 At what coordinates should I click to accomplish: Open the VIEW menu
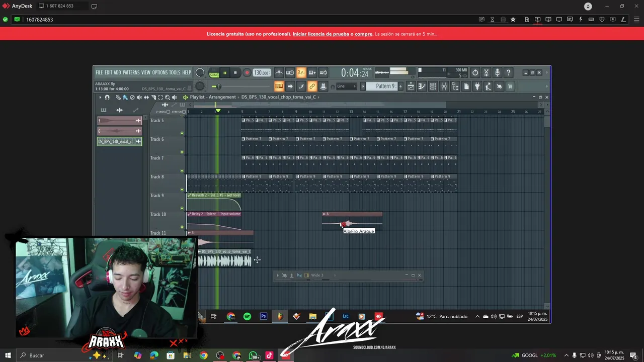pyautogui.click(x=146, y=72)
